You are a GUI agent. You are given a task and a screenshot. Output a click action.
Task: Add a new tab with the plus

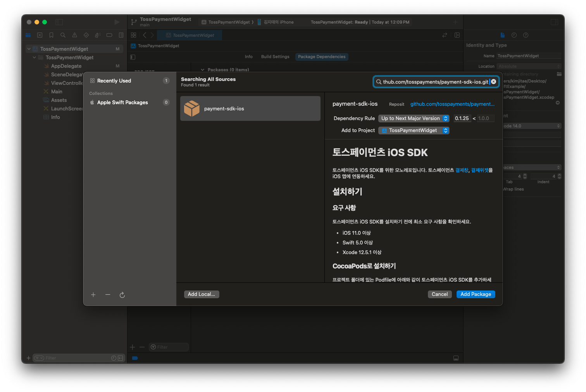click(455, 22)
